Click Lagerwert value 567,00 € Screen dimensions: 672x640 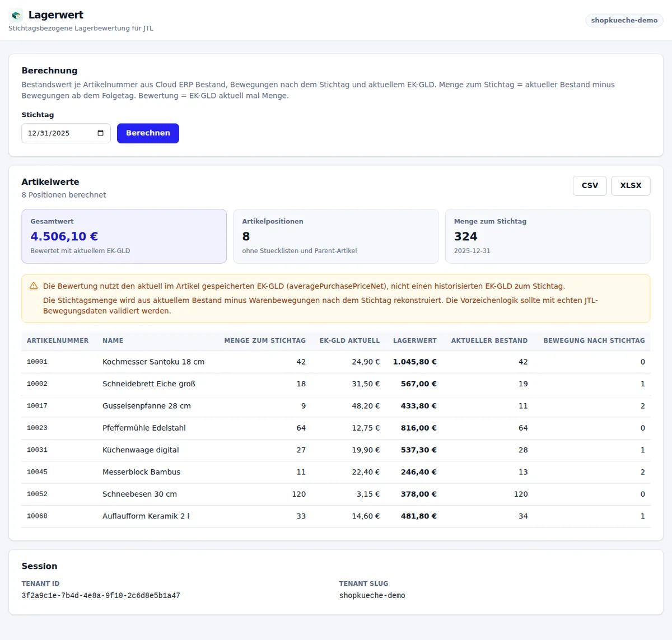point(419,384)
